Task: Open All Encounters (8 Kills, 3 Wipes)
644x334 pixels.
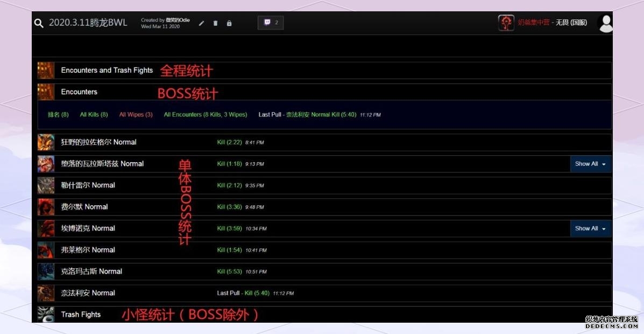Action: (x=205, y=115)
